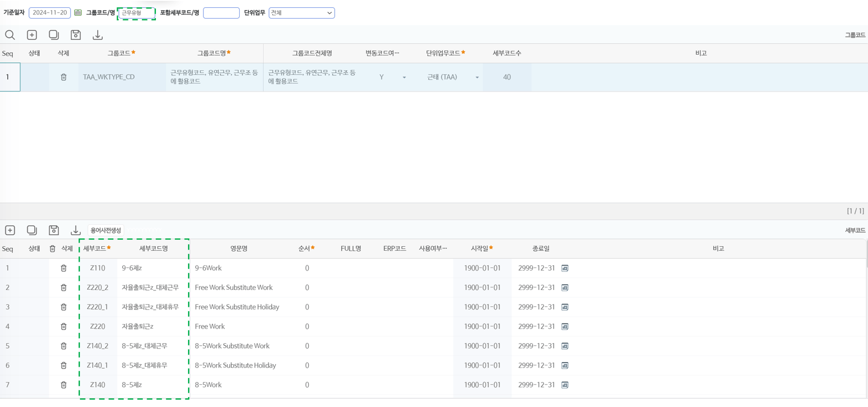The width and height of the screenshot is (868, 407).
Task: Delete the TAA_WKTYPE_CD group row
Action: click(x=64, y=77)
